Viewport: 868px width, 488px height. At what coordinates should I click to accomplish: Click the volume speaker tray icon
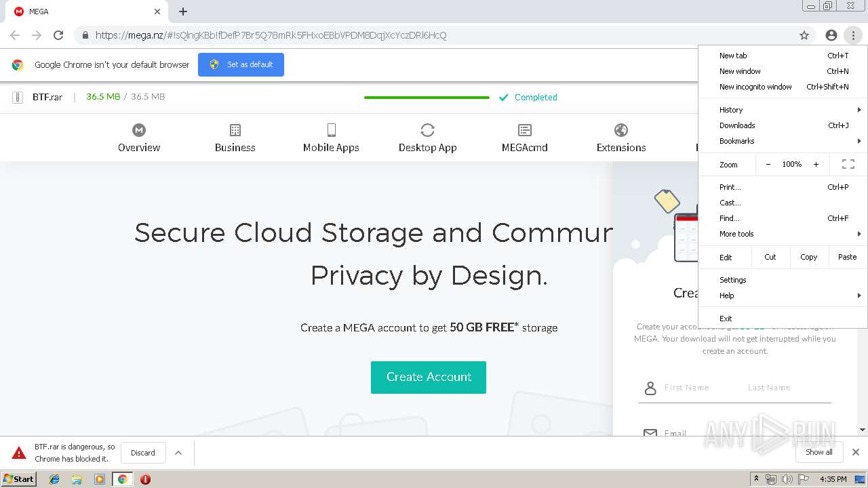click(x=787, y=479)
